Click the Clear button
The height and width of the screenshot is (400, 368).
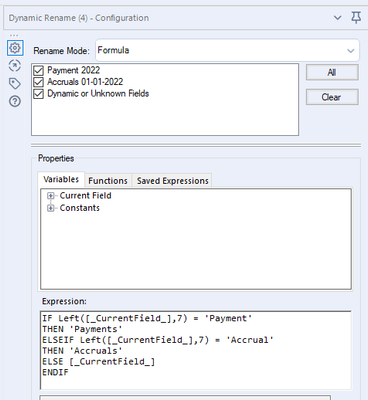coord(332,97)
